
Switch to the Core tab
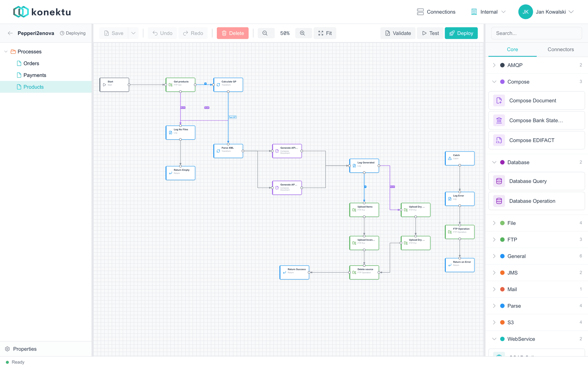(512, 49)
